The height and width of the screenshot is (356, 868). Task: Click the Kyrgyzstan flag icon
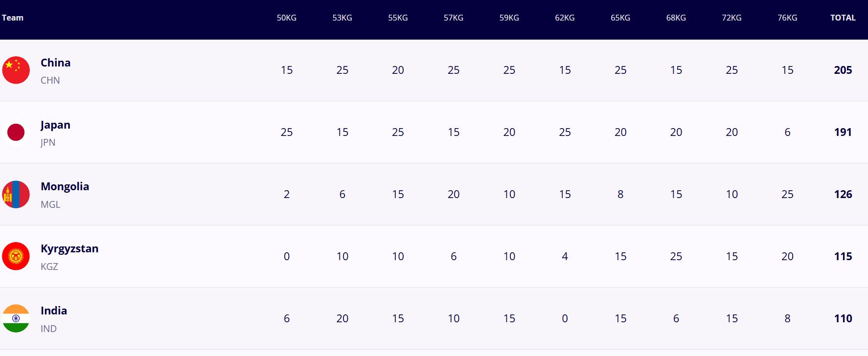coord(16,256)
